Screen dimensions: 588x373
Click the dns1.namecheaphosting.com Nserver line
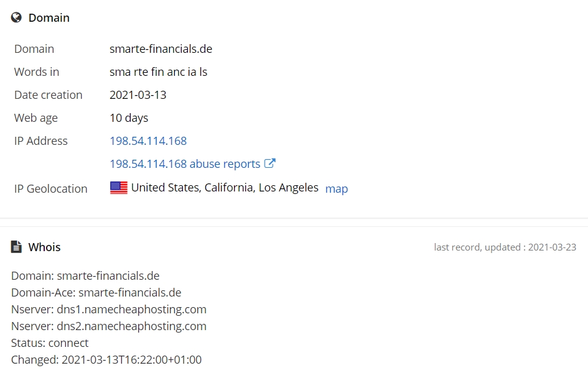pyautogui.click(x=109, y=310)
